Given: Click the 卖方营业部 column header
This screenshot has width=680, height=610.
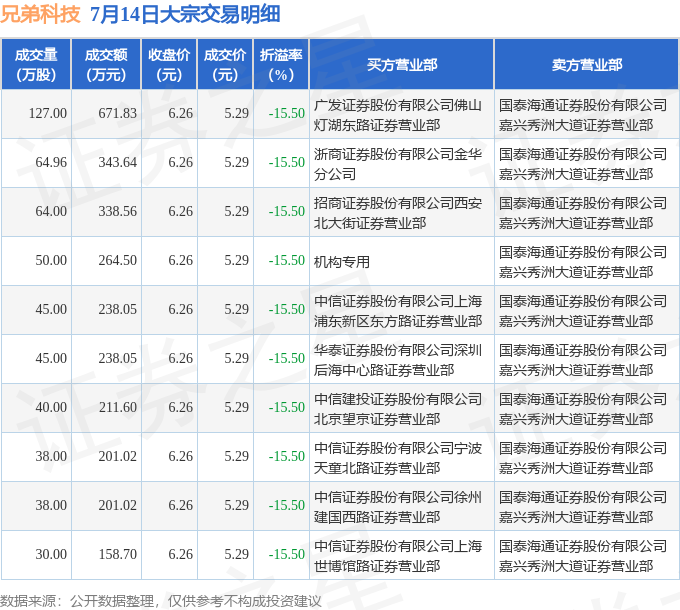Looking at the screenshot, I should (586, 65).
